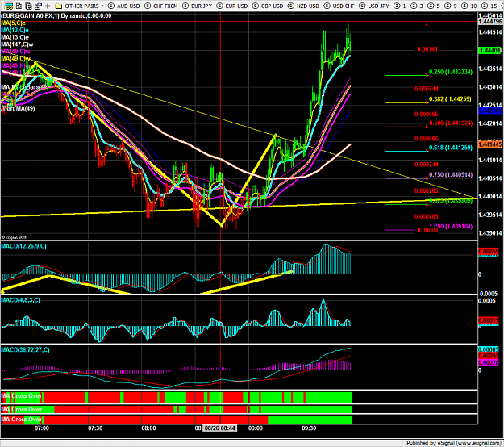Expand the OTHER PAIRS dropdown arrow
Viewport: 504px width, 447px height.
[102, 6]
